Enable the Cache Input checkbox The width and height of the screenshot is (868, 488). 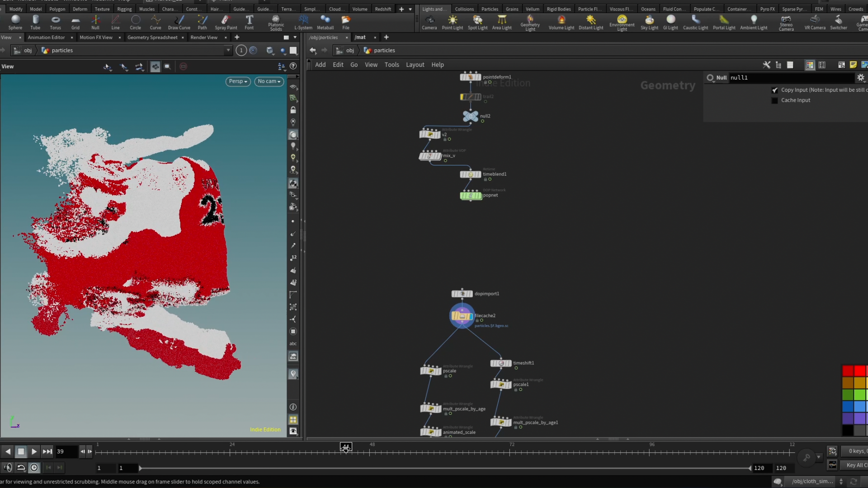click(775, 100)
